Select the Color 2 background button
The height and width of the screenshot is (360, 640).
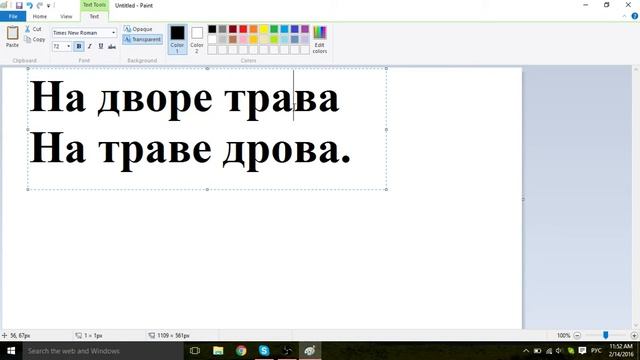(197, 39)
